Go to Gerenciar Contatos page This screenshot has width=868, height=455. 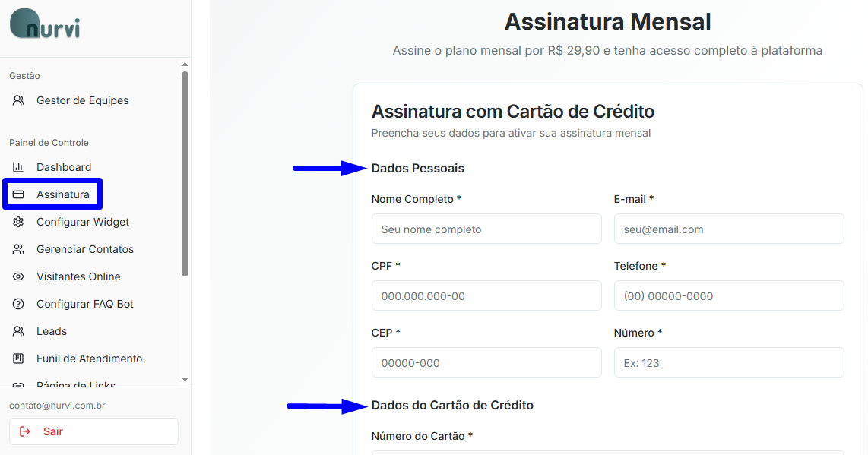point(85,249)
